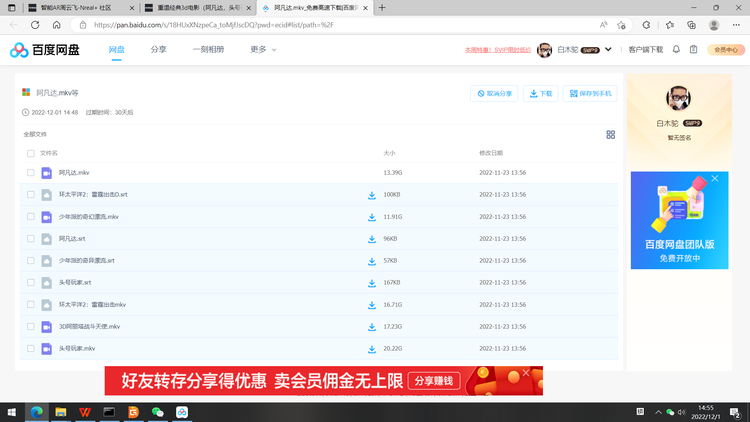
Task: Open the red SVIP promotion link
Action: coord(498,50)
